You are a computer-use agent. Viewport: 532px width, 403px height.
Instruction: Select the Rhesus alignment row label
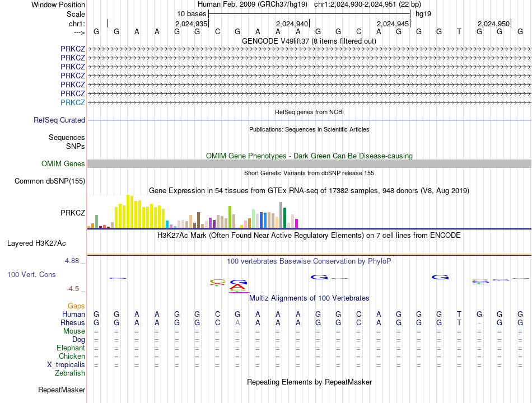click(73, 322)
